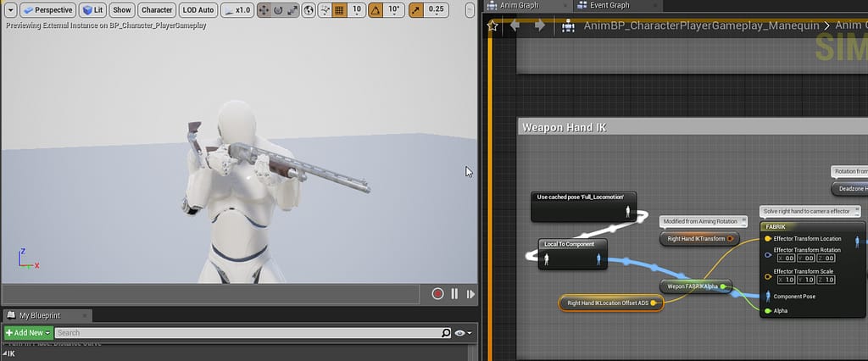Image resolution: width=868 pixels, height=361 pixels.
Task: Select the Rotate gizmo tool
Action: click(x=278, y=10)
